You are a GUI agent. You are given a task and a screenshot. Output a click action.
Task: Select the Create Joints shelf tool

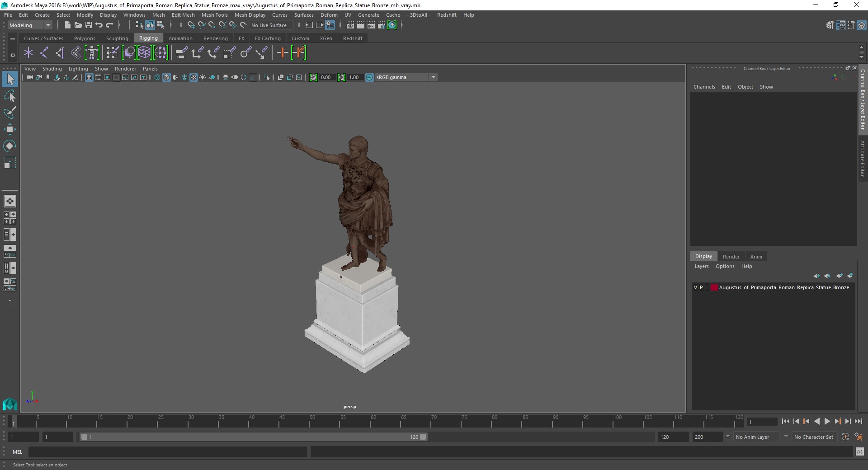(x=44, y=53)
